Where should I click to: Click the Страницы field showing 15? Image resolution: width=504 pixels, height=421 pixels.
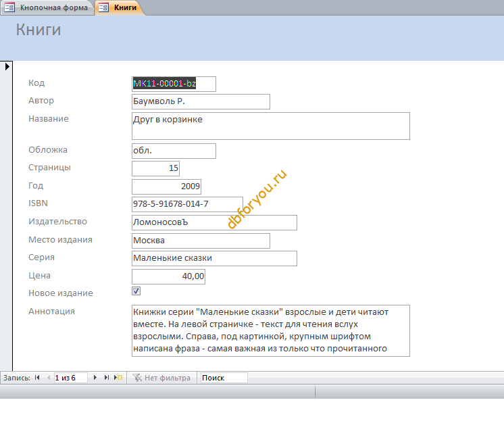pyautogui.click(x=155, y=168)
